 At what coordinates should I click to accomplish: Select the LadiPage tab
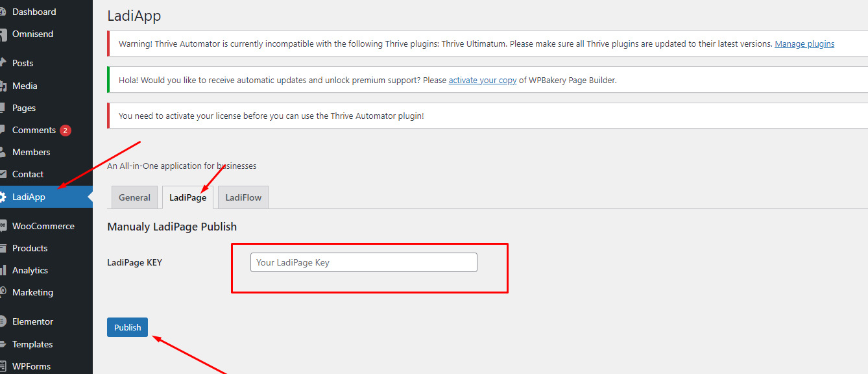tap(187, 197)
